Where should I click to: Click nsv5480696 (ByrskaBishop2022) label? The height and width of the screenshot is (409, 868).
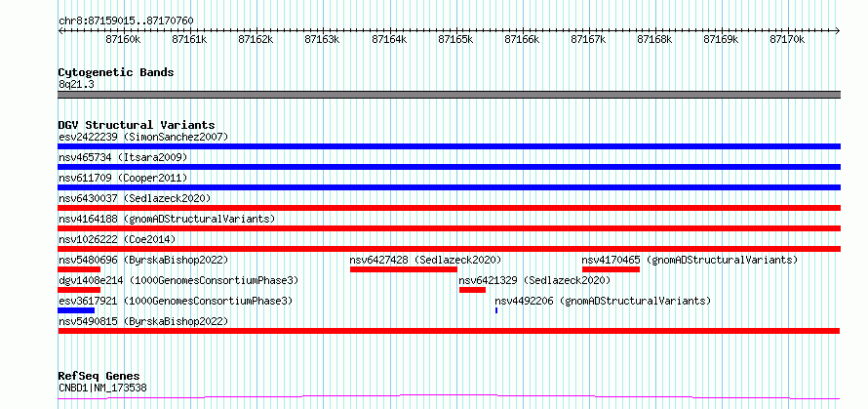143,260
